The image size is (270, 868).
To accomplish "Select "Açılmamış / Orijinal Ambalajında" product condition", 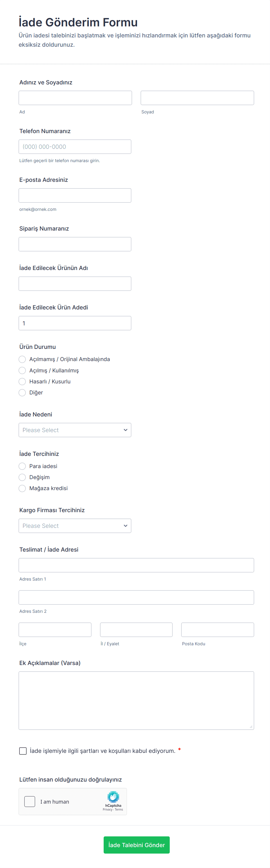I will coord(22,359).
